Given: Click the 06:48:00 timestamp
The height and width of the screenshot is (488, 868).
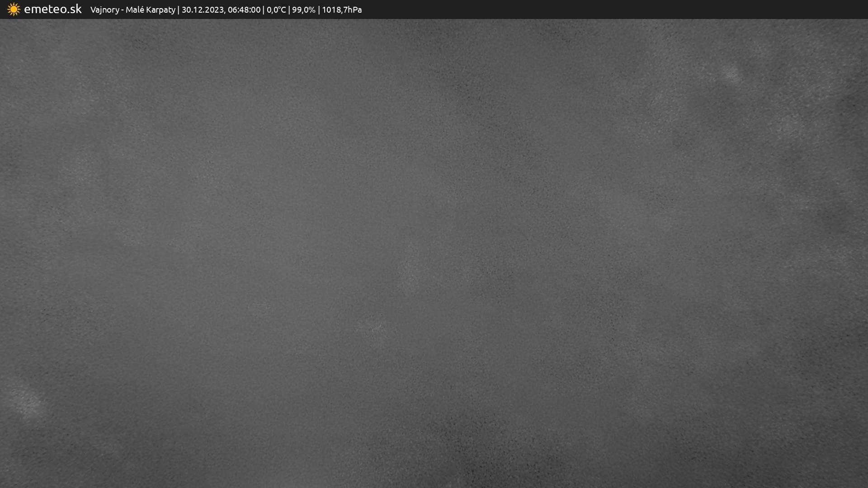Looking at the screenshot, I should click(x=244, y=9).
